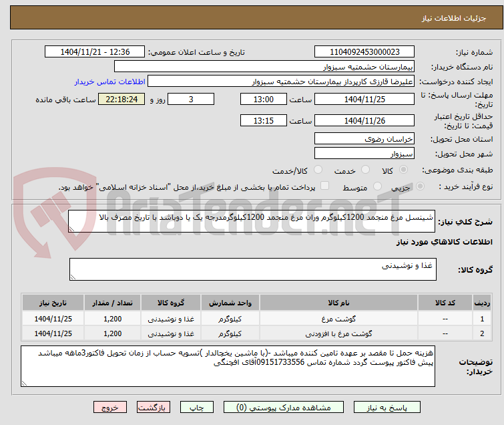Select the کالا radio button
The height and width of the screenshot is (425, 504).
click(403, 170)
